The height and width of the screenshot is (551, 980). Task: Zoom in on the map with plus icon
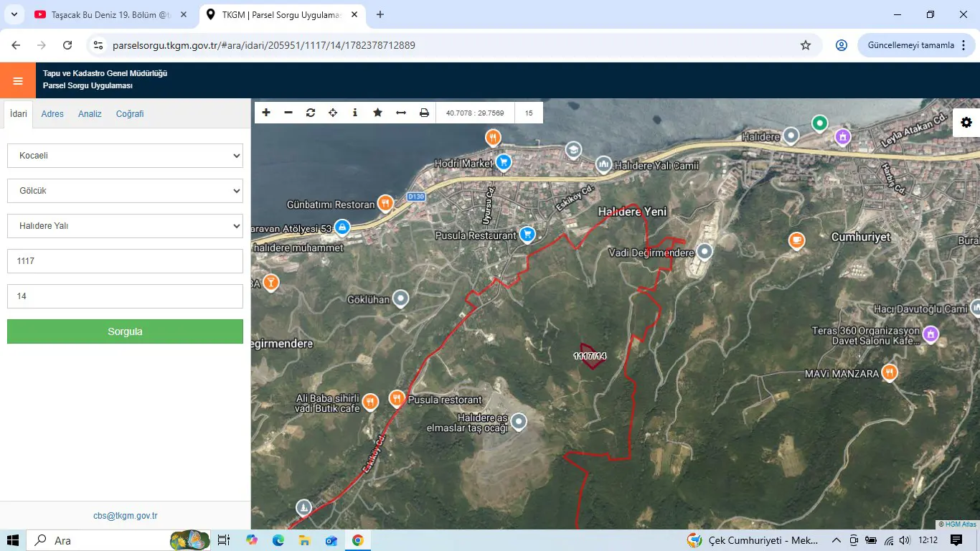pyautogui.click(x=266, y=113)
